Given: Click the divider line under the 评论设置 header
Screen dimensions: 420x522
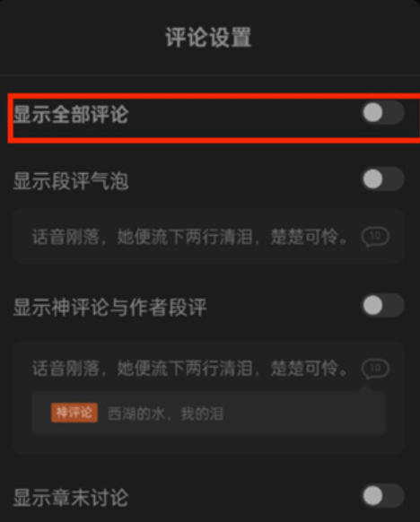Looking at the screenshot, I should 210,75.
